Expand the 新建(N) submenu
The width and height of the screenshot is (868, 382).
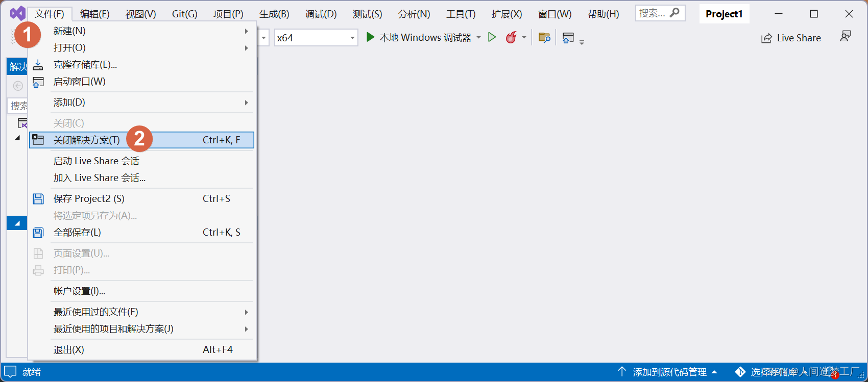(x=141, y=31)
